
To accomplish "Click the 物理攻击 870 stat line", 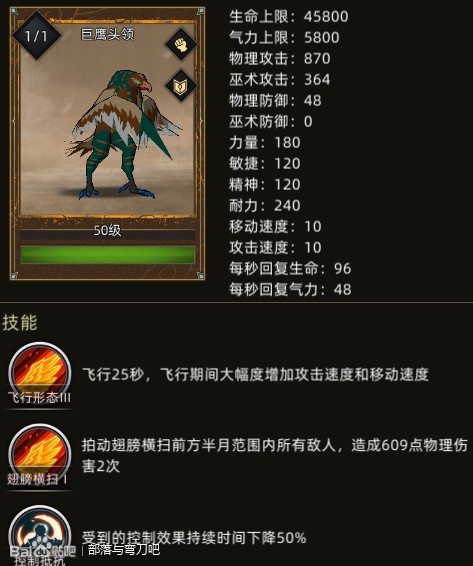I will (280, 58).
